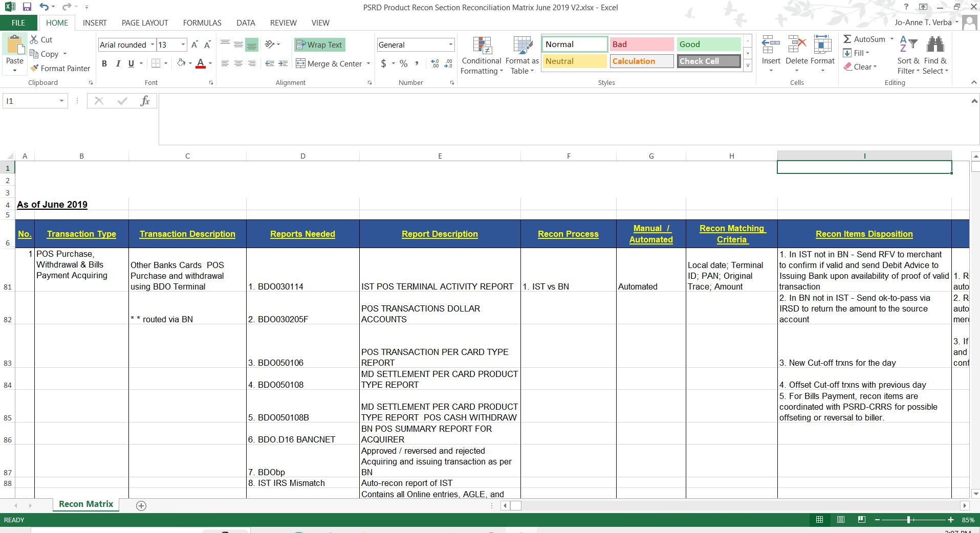Toggle Bold formatting

104,63
